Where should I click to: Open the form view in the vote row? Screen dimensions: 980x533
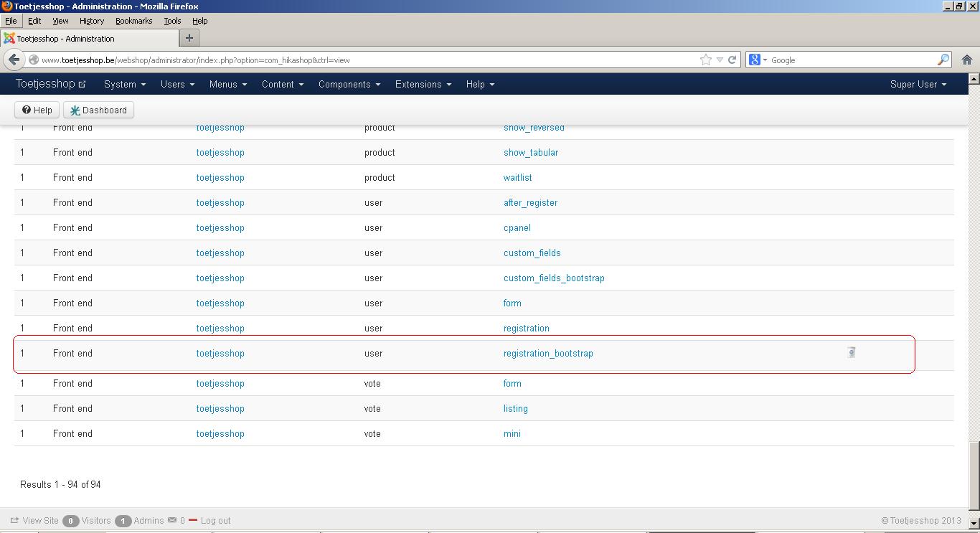(x=512, y=383)
